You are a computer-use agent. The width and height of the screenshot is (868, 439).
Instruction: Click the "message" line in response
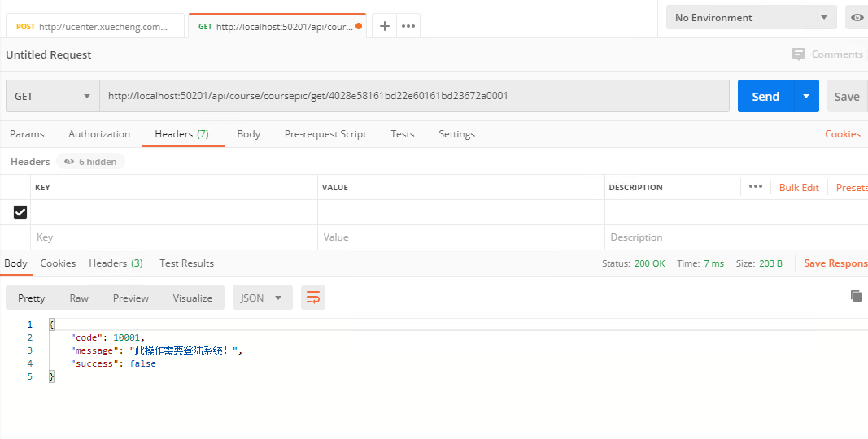[156, 350]
